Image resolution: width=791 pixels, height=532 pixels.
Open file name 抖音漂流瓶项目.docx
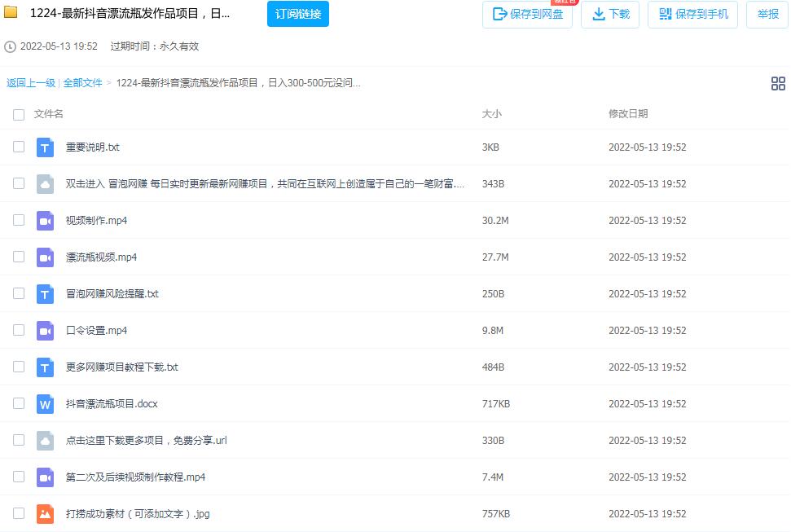point(112,404)
